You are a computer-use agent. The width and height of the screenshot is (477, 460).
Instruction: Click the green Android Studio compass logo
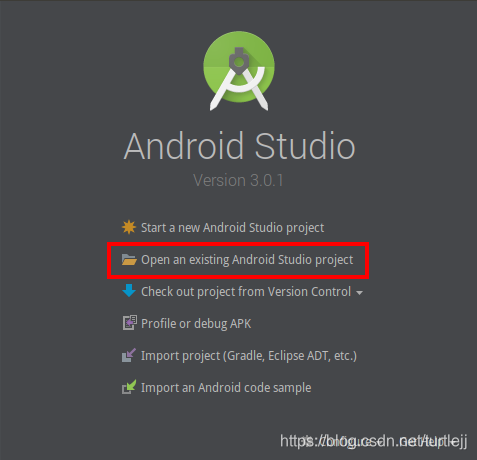239,71
